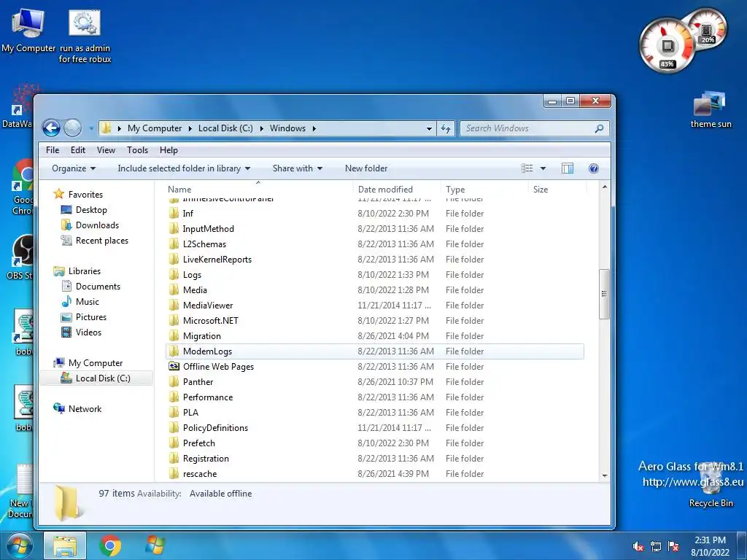This screenshot has height=560, width=747.
Task: Select the ModemLogs folder row
Action: click(374, 351)
